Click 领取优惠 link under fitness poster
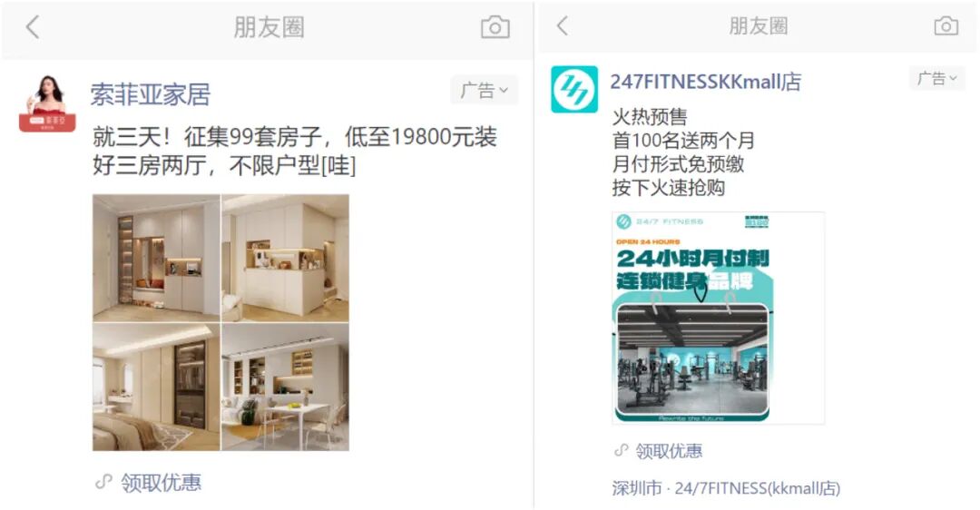 pyautogui.click(x=669, y=451)
